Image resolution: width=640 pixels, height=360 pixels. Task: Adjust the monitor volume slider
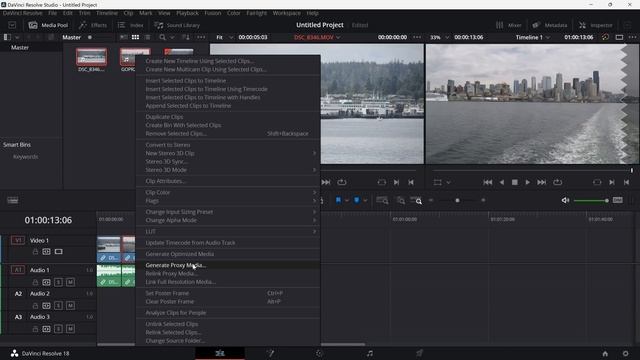pos(591,200)
